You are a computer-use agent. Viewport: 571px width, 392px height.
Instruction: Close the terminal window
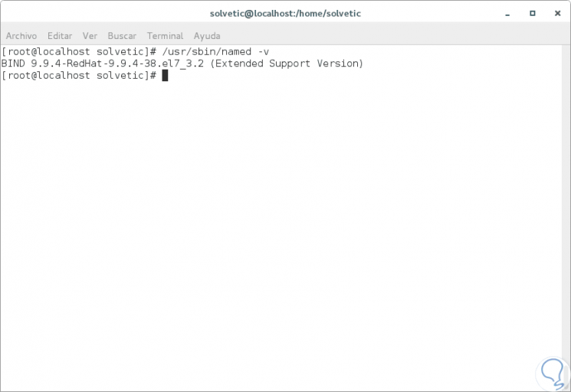pos(557,14)
